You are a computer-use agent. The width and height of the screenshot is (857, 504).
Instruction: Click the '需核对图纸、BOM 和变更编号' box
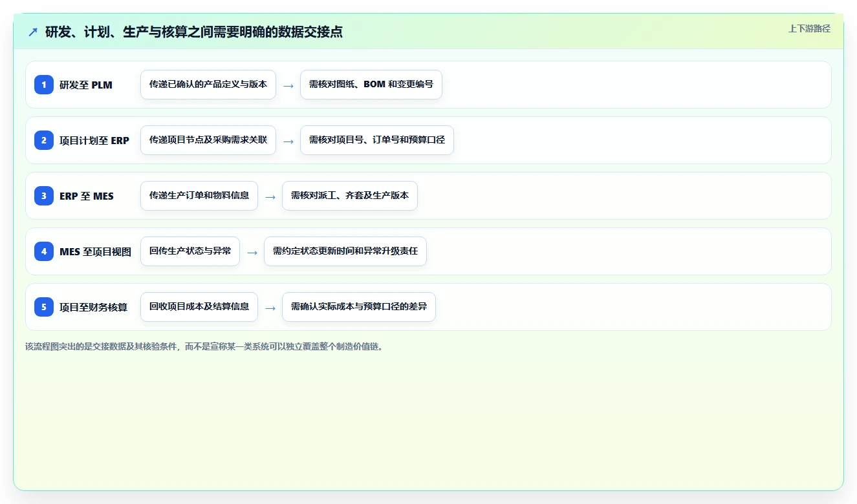(371, 85)
